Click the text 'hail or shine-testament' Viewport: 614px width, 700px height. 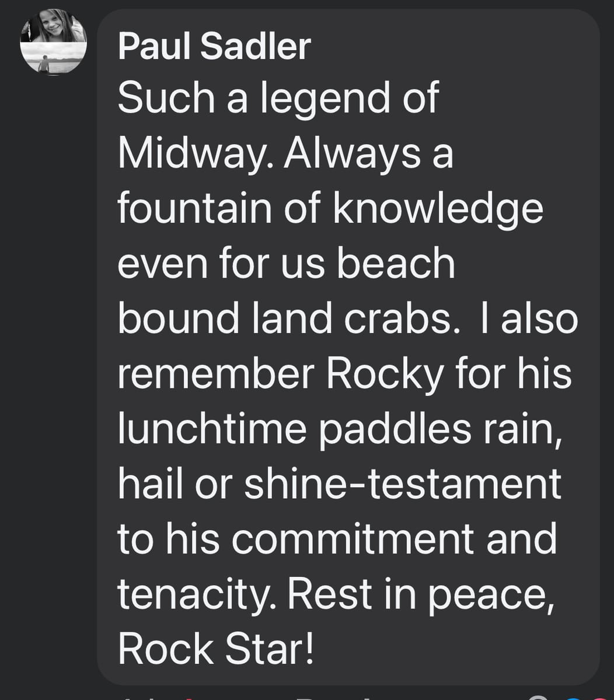pos(339,485)
